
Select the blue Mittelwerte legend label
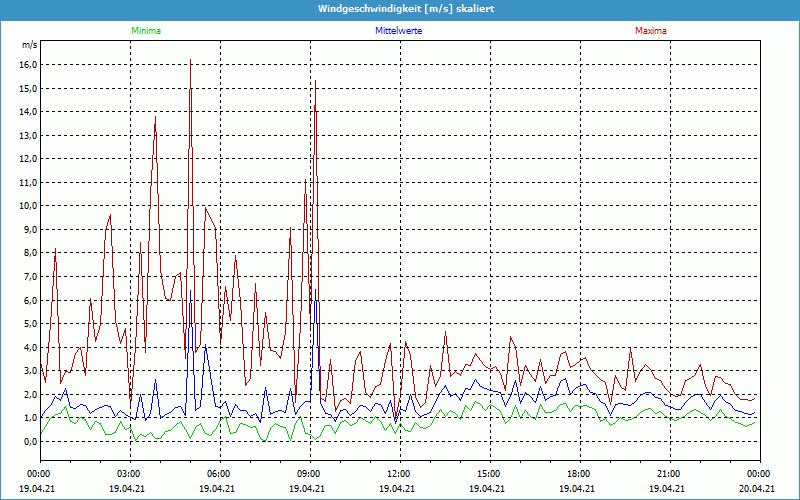(x=398, y=31)
